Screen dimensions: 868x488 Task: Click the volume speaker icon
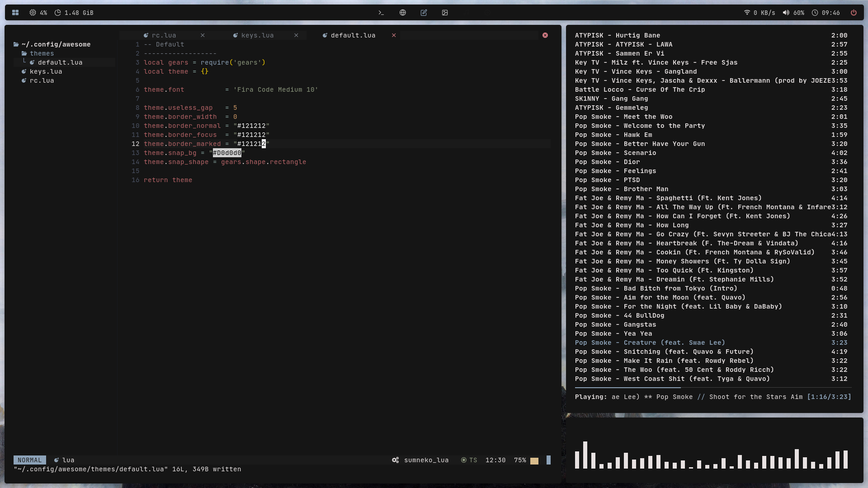click(x=786, y=13)
